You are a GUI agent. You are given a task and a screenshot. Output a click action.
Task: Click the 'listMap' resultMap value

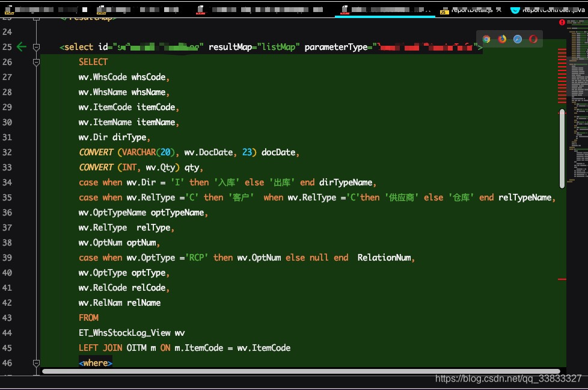coord(278,47)
